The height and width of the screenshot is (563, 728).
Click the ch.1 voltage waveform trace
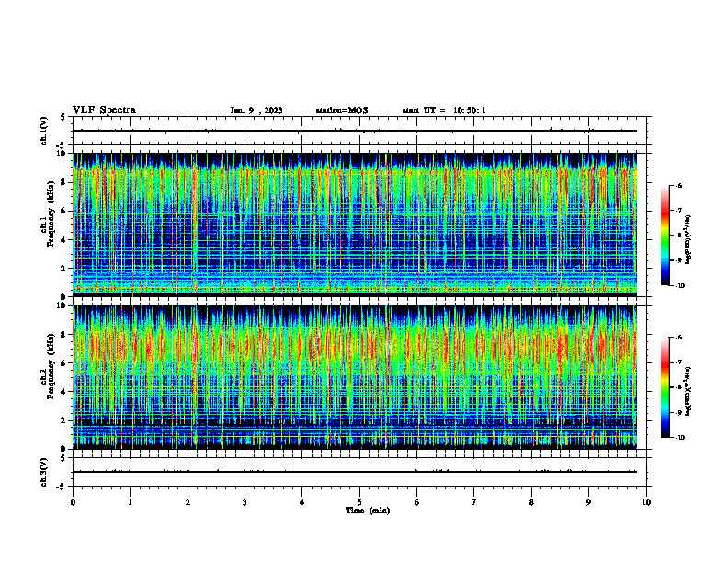(355, 131)
